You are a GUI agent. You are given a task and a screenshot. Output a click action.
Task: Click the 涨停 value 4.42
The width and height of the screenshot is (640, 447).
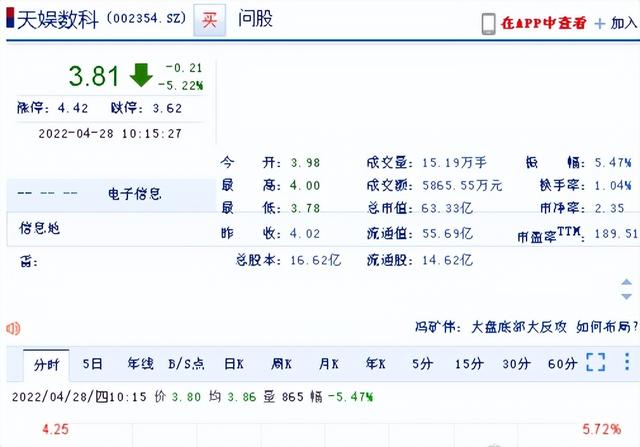click(73, 108)
